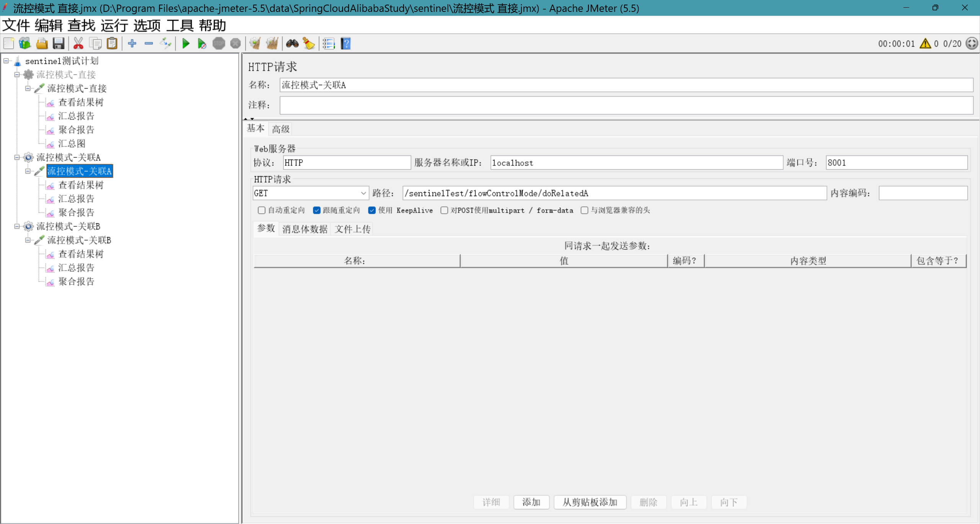Open the GET method dropdown
Viewport: 980px width, 524px height.
[363, 193]
